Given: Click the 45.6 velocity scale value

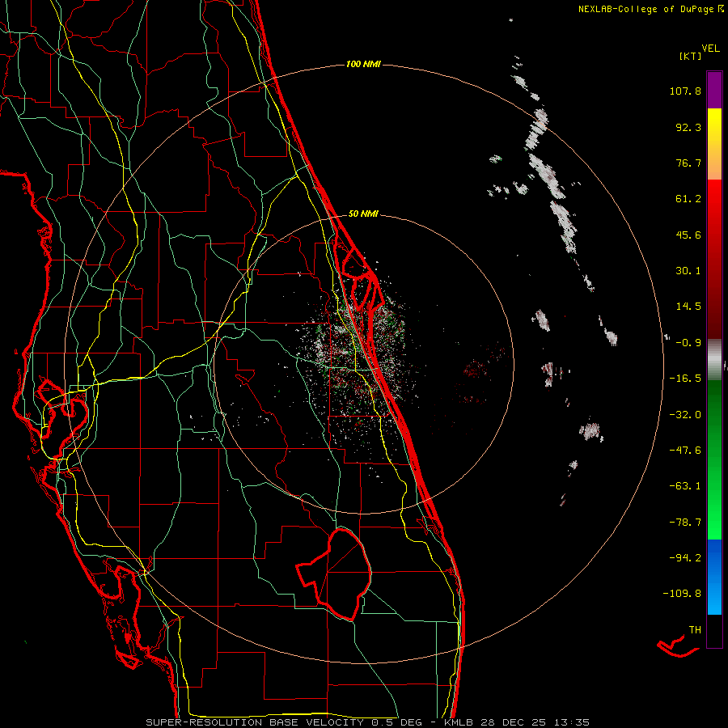Looking at the screenshot, I should click(x=688, y=235).
